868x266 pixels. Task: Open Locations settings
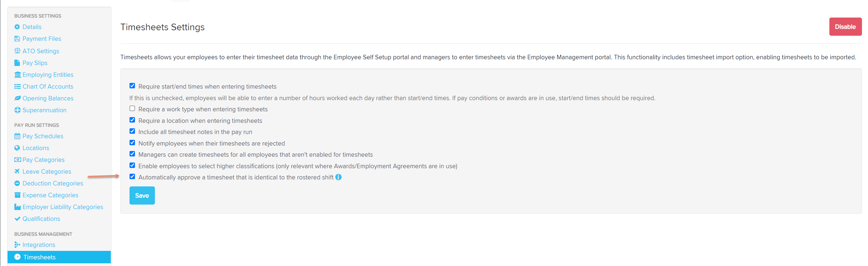coord(36,148)
